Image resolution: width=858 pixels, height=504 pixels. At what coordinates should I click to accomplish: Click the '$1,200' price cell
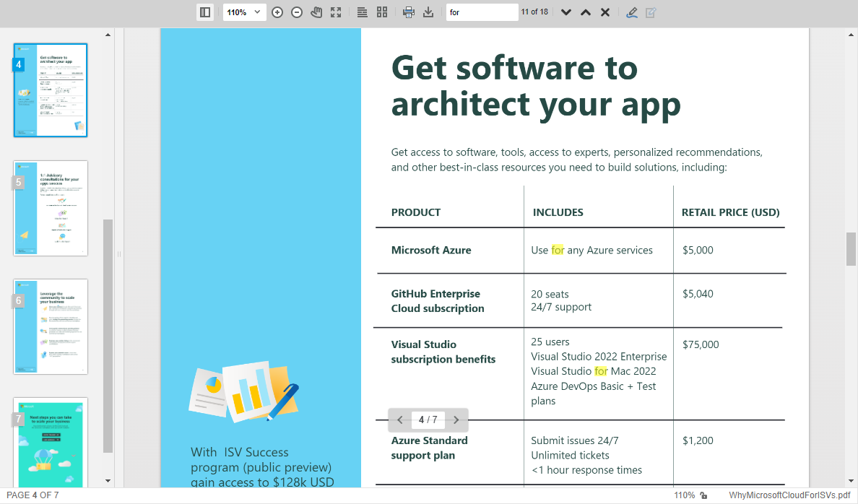[x=698, y=440]
